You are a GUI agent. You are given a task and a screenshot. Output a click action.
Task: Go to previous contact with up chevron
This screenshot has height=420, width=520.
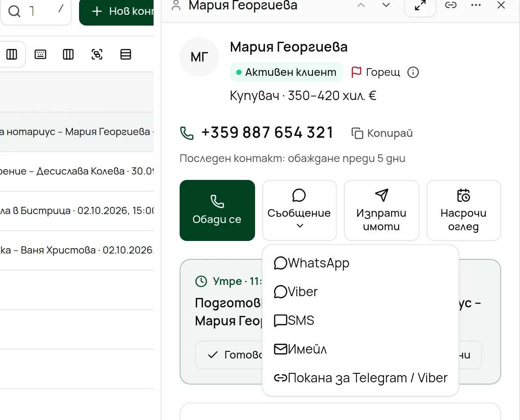pos(361,5)
